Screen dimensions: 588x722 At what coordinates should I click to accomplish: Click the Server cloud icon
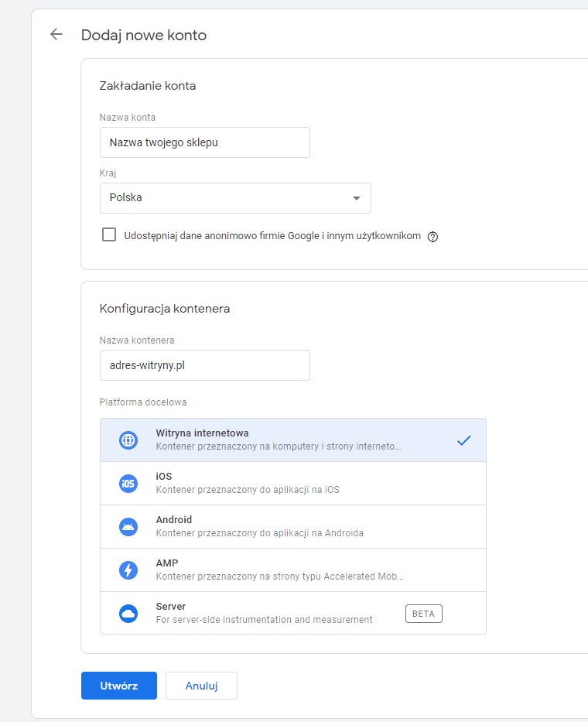pyautogui.click(x=128, y=614)
